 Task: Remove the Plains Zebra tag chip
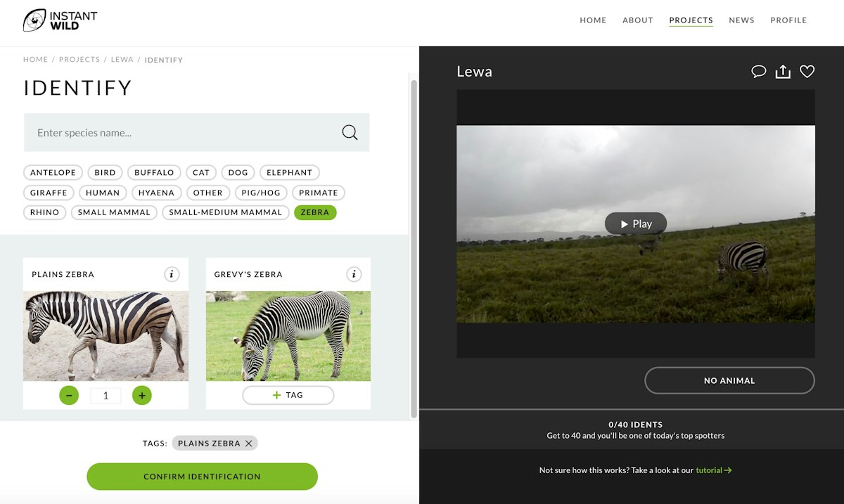pos(248,444)
